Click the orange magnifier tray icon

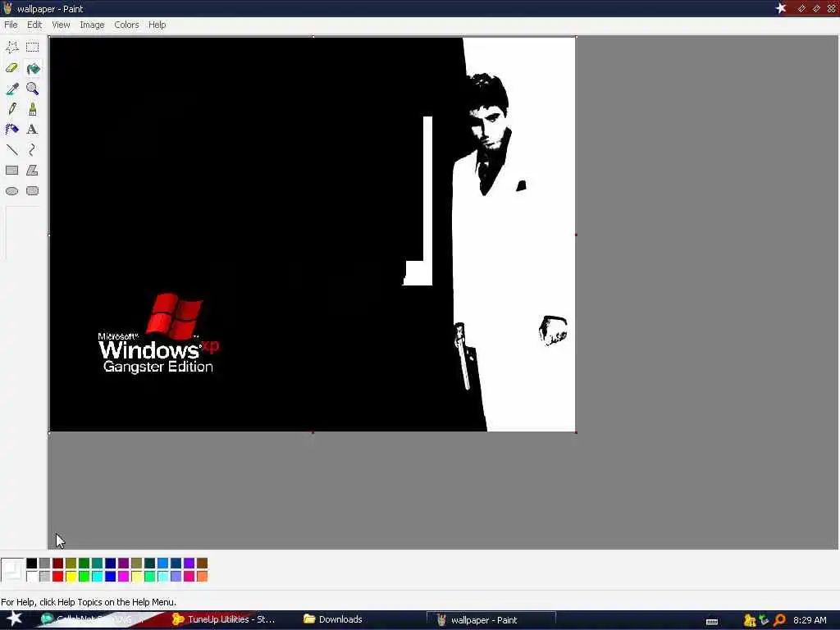click(x=779, y=620)
